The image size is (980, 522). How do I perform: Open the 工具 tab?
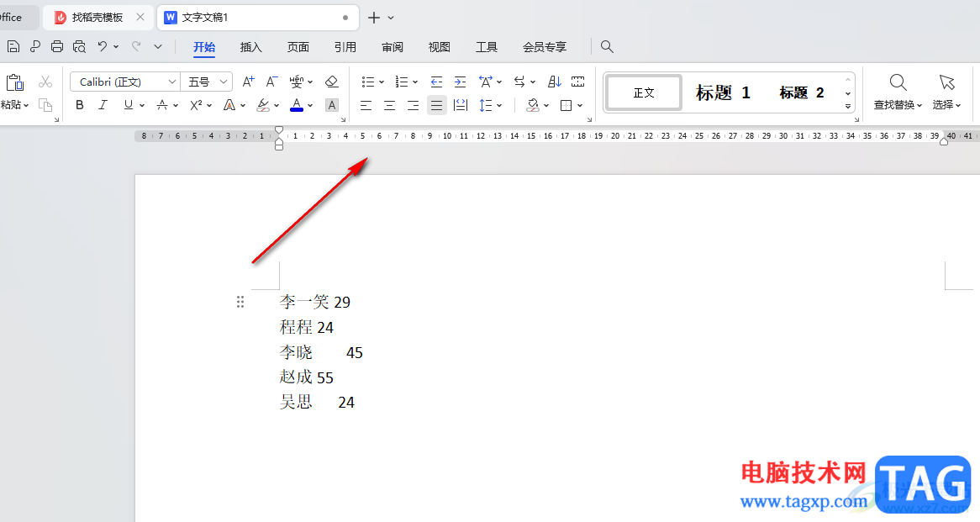pos(487,47)
